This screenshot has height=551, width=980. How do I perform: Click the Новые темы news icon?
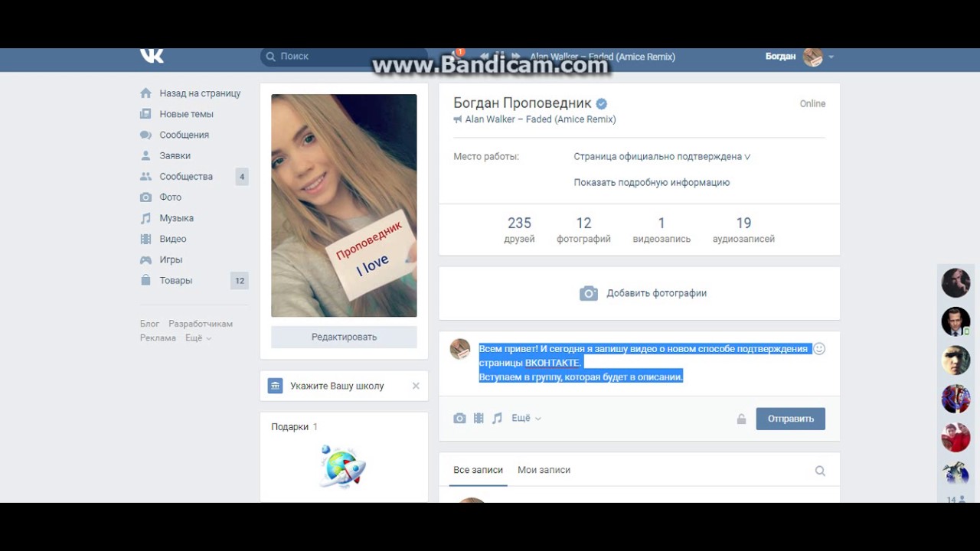tap(145, 114)
